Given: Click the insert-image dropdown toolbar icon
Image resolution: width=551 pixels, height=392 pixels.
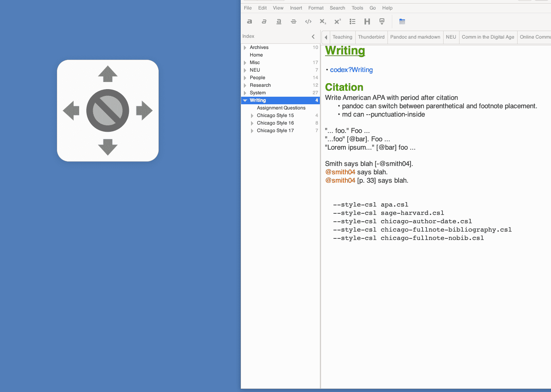Looking at the screenshot, I should pyautogui.click(x=382, y=21).
